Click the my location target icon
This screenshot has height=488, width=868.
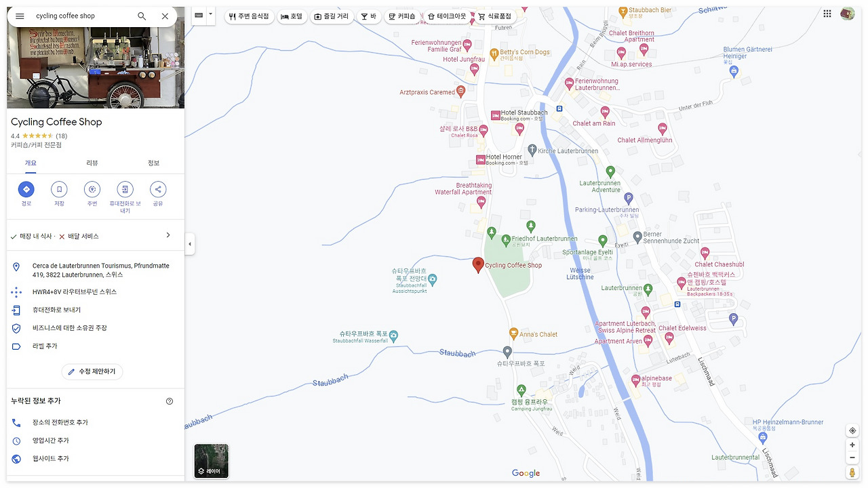852,431
